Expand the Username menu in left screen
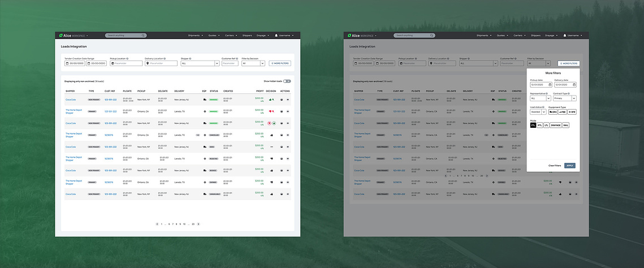The height and width of the screenshot is (268, 644). [286, 36]
